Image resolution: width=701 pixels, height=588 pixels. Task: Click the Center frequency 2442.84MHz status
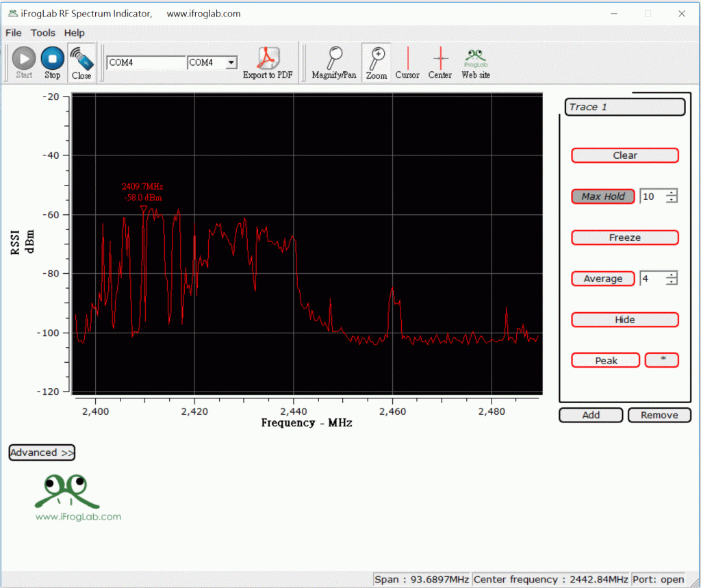[x=550, y=580]
